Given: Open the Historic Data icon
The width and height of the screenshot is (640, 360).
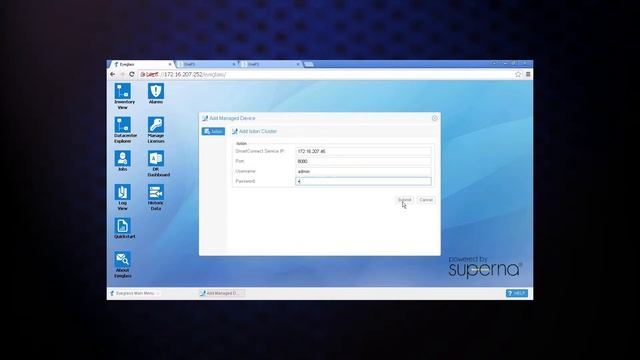Looking at the screenshot, I should (156, 192).
